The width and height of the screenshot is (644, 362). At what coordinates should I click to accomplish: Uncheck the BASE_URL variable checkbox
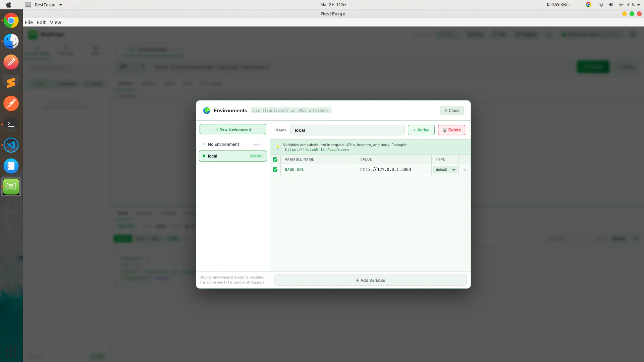(x=275, y=170)
